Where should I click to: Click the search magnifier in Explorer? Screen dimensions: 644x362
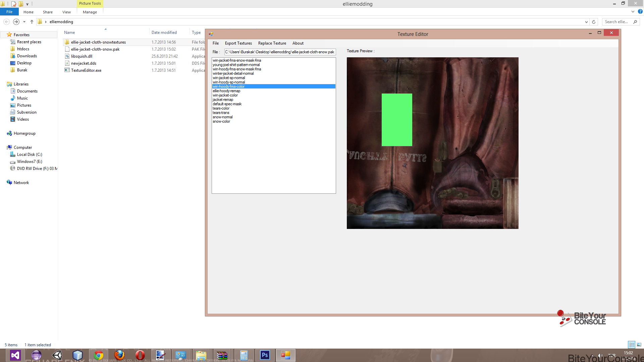tap(635, 22)
